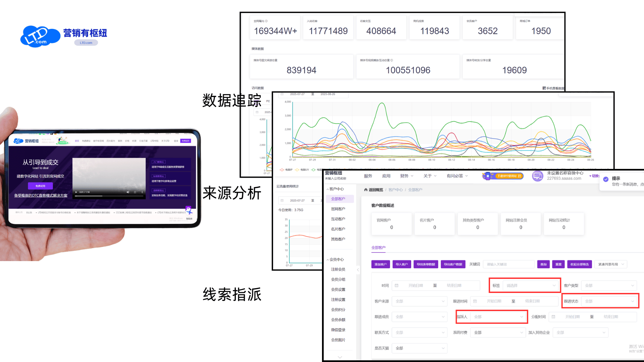Click the purple 官微中心 avatar icon
Viewport: 644px width, 362px height.
[x=537, y=176]
